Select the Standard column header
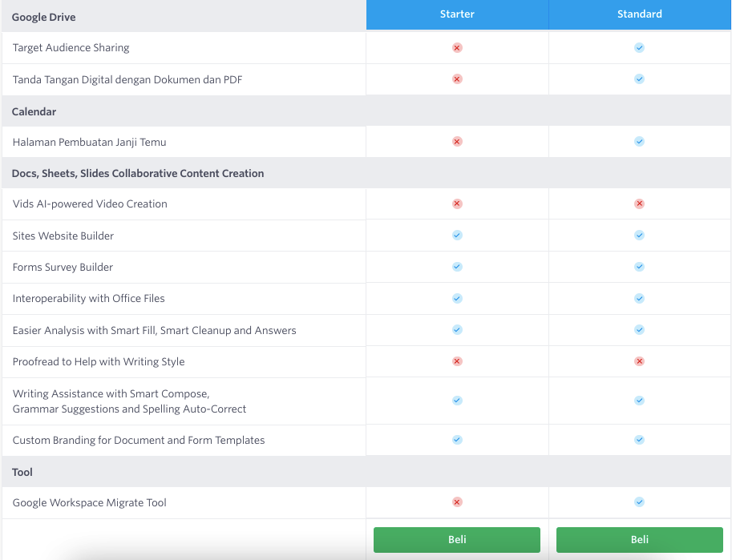This screenshot has height=560, width=732. (x=640, y=14)
